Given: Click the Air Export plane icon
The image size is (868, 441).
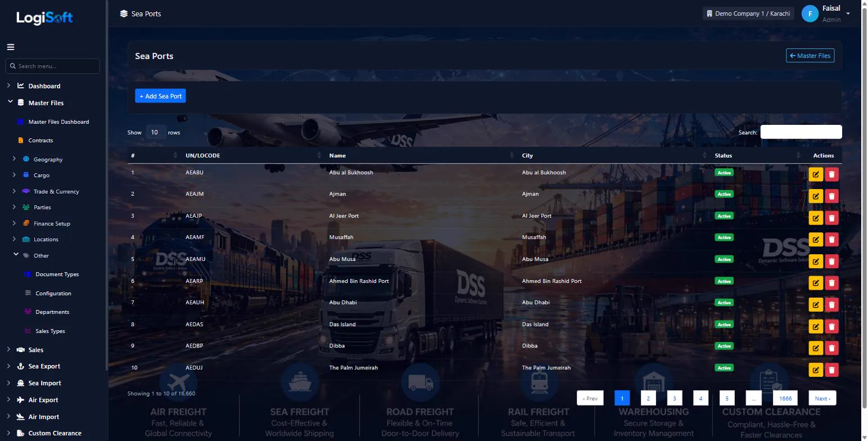Looking at the screenshot, I should pos(21,400).
